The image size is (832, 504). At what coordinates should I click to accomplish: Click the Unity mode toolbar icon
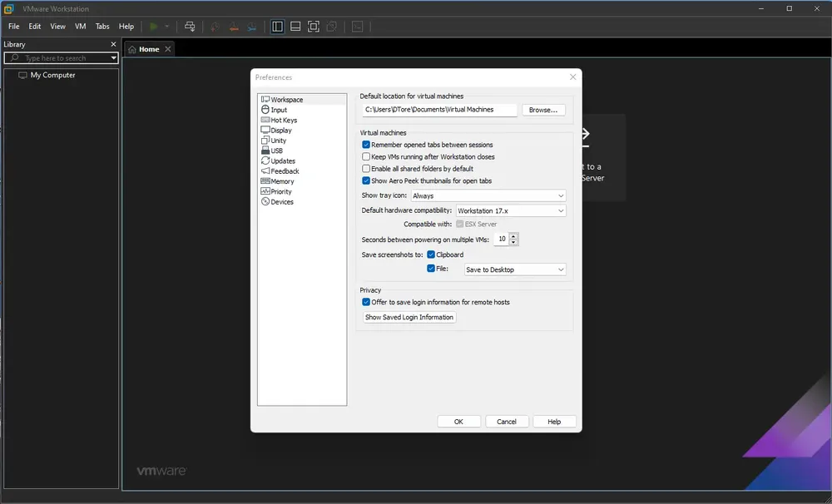(x=332, y=27)
